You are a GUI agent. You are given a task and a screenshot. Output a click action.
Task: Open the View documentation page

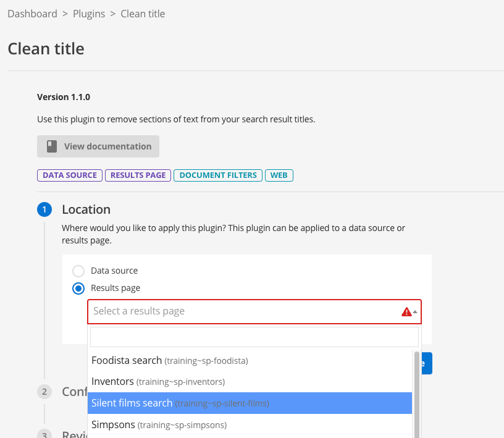98,146
